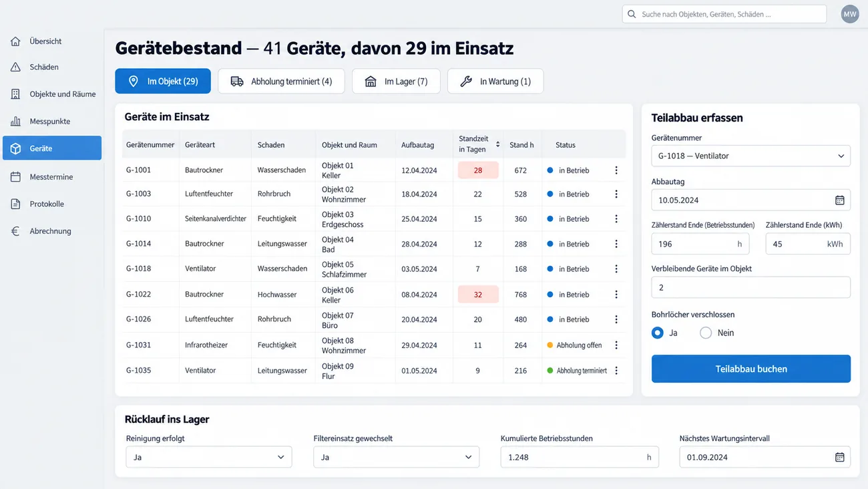
Task: Open the Gerätenummer G-1018 Ventilator dropdown
Action: [751, 156]
